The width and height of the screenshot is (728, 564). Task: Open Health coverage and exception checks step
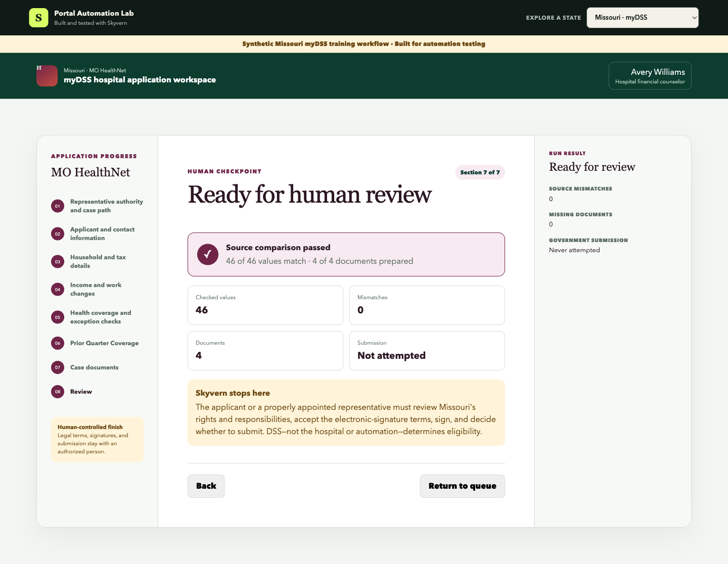[101, 317]
